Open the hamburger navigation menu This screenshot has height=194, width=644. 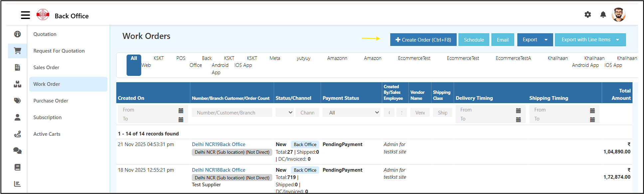25,15
